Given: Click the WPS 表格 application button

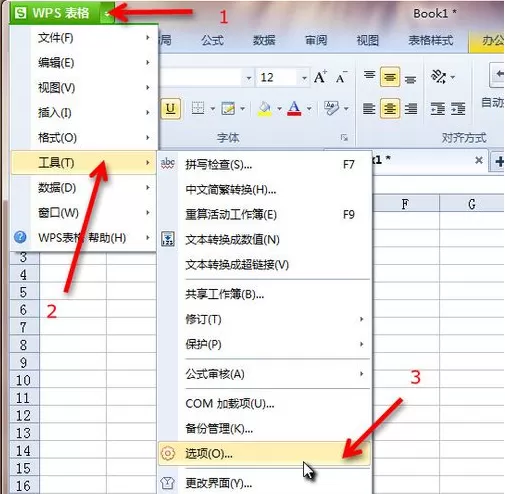Looking at the screenshot, I should tap(55, 13).
